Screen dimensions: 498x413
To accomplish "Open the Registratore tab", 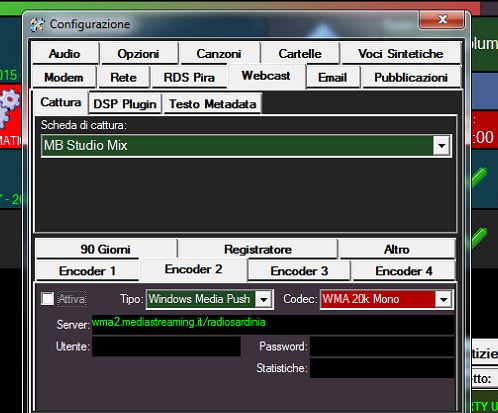I will point(258,249).
